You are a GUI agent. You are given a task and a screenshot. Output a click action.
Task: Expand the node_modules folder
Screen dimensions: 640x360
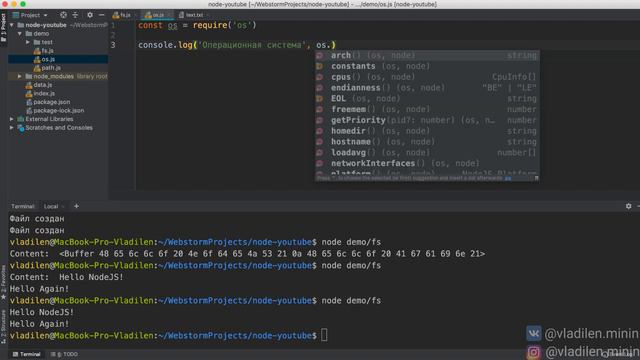point(20,76)
